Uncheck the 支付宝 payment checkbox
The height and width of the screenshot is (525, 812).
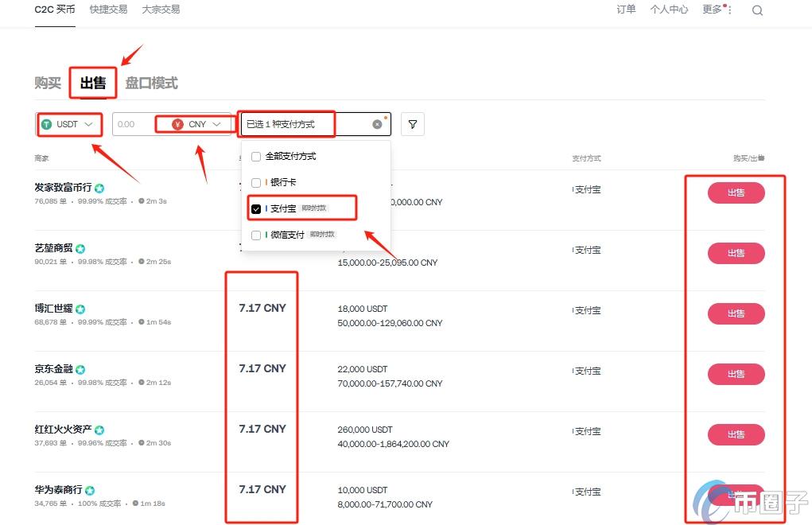256,208
